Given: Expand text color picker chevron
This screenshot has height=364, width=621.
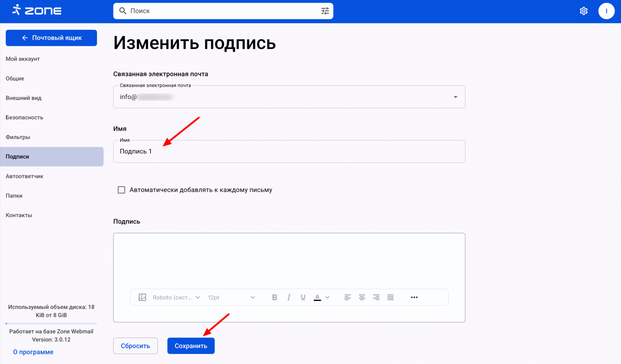Looking at the screenshot, I should (x=327, y=297).
